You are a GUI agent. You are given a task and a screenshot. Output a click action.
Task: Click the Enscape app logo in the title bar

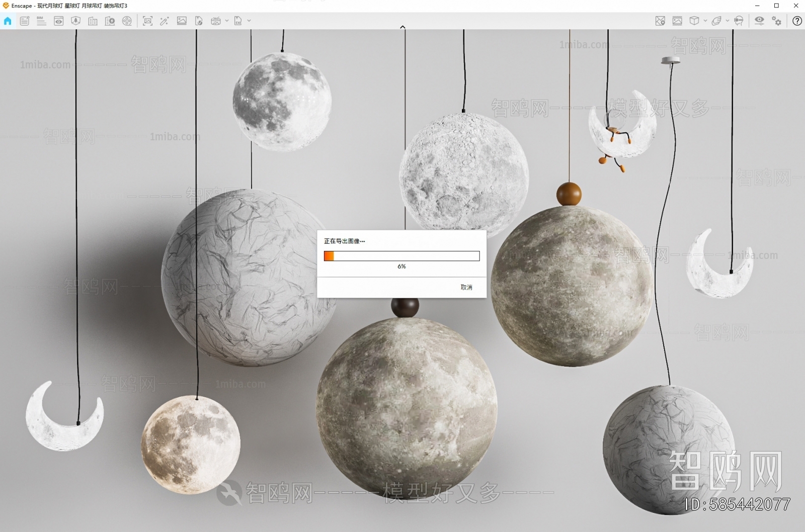(x=6, y=6)
